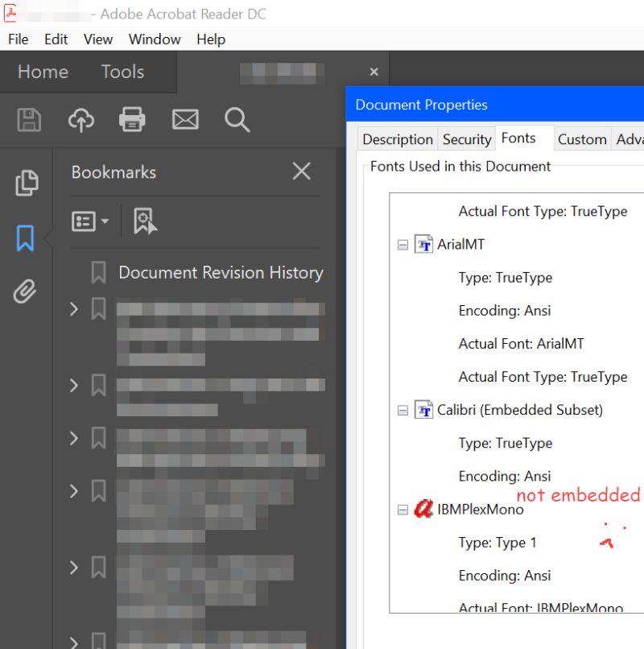644x649 pixels.
Task: Collapse the IBMPlexMono font entry
Action: point(402,509)
